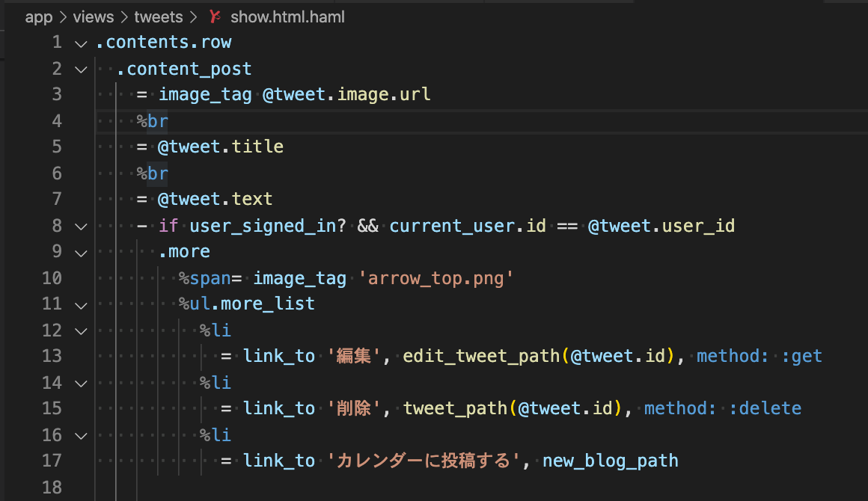Click line number 3 in the gutter
This screenshot has height=501, width=868.
(56, 94)
